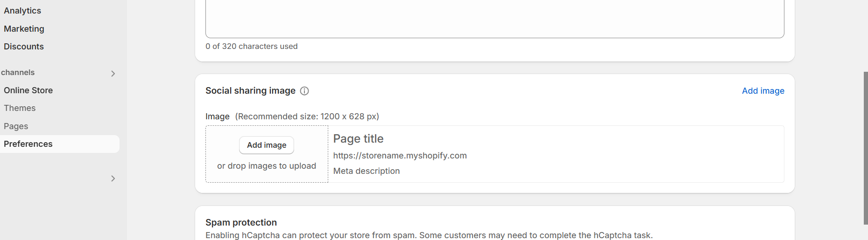This screenshot has width=868, height=240.
Task: Click the Add image link at top right
Action: [x=763, y=91]
